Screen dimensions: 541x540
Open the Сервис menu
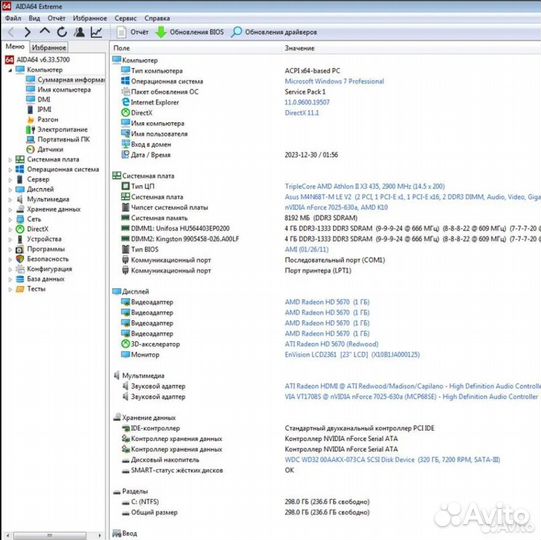(x=125, y=18)
